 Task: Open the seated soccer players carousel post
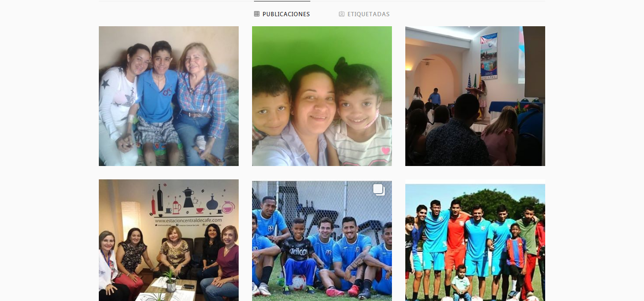tap(322, 240)
